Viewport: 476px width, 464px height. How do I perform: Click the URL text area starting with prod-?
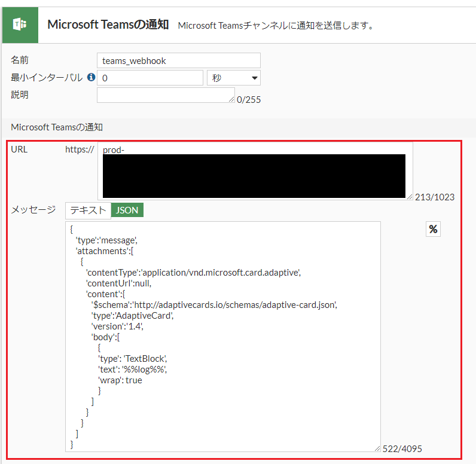255,171
